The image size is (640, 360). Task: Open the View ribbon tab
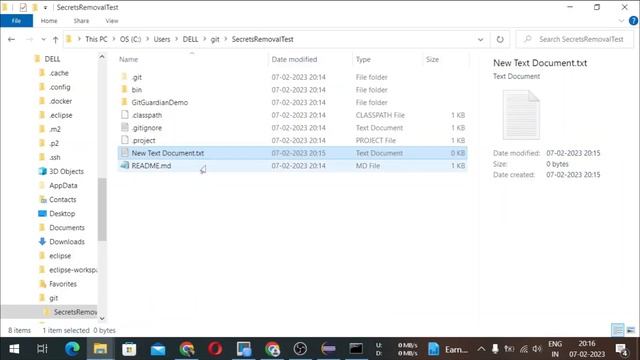coord(111,21)
